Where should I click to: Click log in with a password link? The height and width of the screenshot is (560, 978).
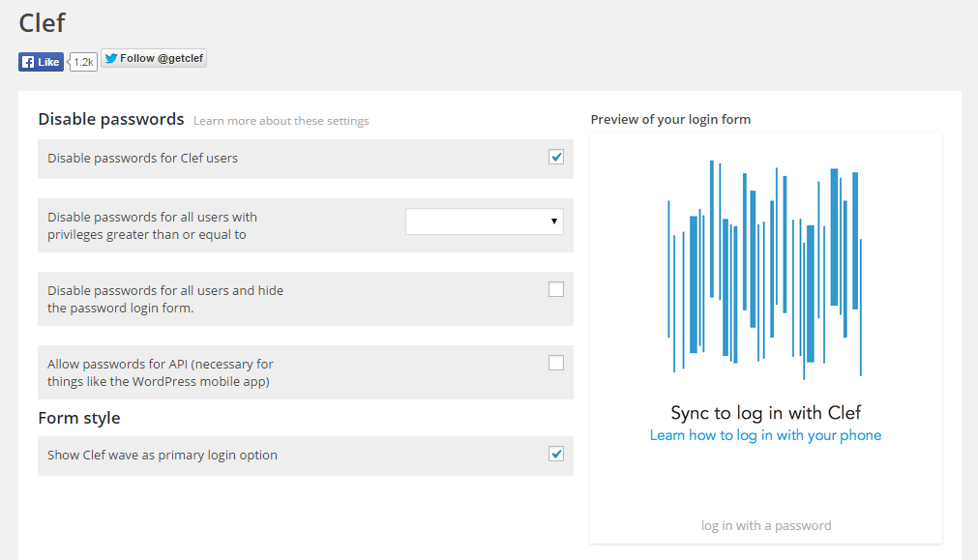coord(766,526)
